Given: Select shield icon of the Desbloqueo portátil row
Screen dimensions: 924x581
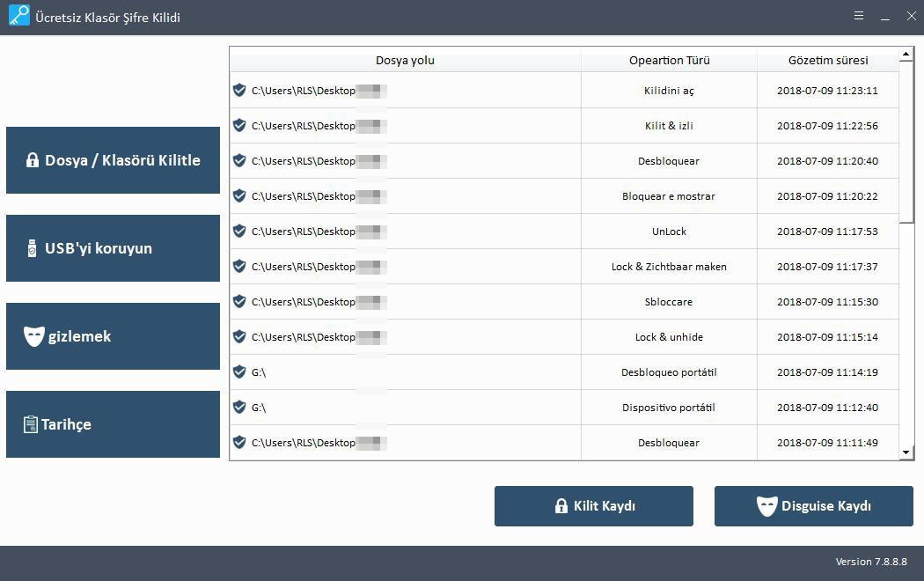Looking at the screenshot, I should (x=239, y=371).
